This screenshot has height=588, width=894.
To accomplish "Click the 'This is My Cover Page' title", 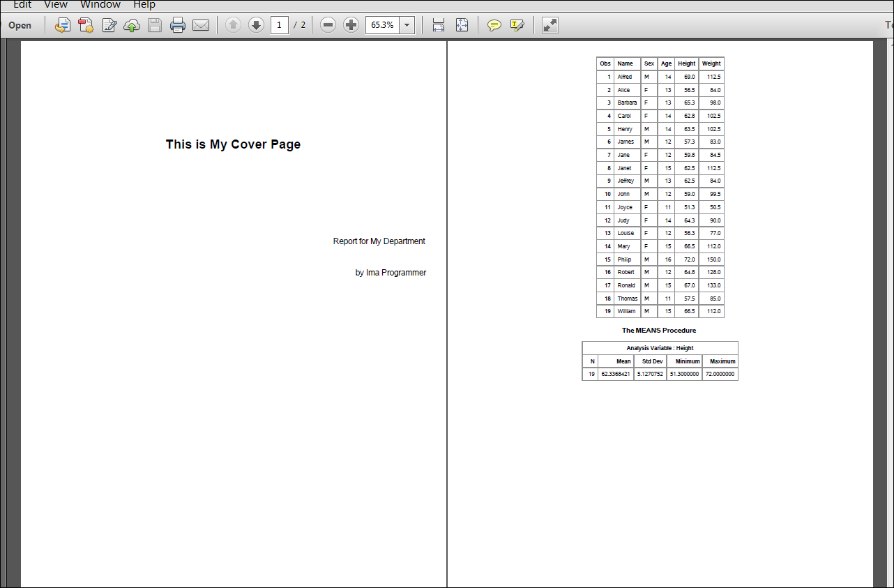I will click(234, 144).
